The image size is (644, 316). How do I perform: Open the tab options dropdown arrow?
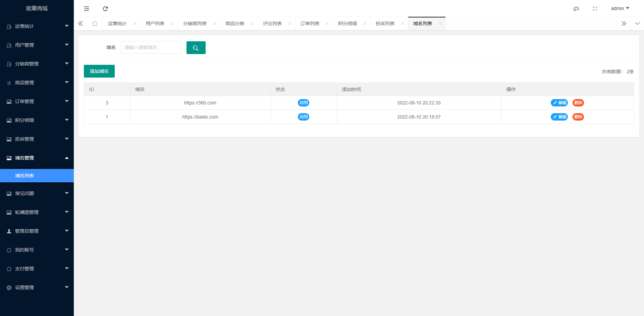tap(637, 24)
